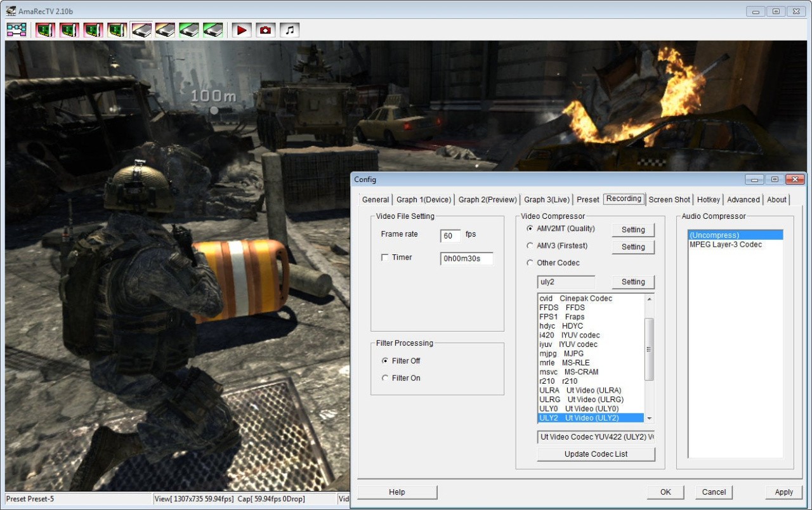The image size is (812, 510).
Task: Click the first drive preset icon
Action: pos(141,30)
